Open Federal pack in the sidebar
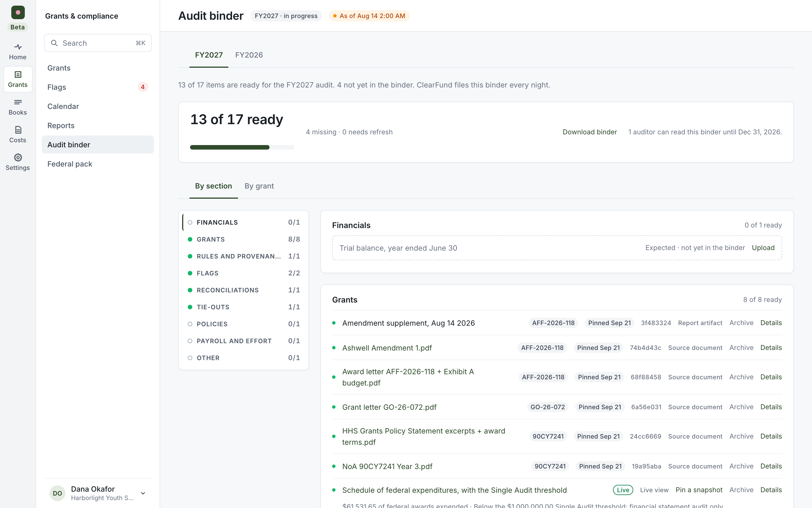Screen dimensions: 812x508 [98, 164]
